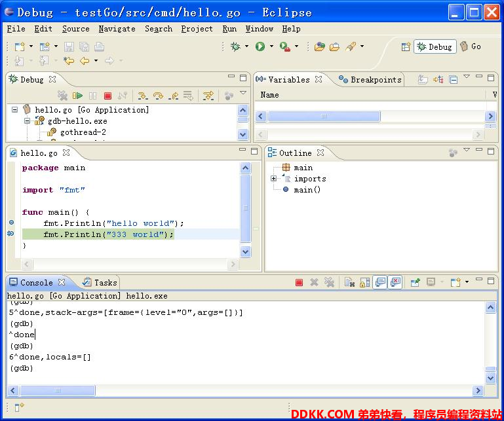Viewport: 504px width, 421px height.
Task: Toggle Show Console on standard error change
Action: point(395,282)
